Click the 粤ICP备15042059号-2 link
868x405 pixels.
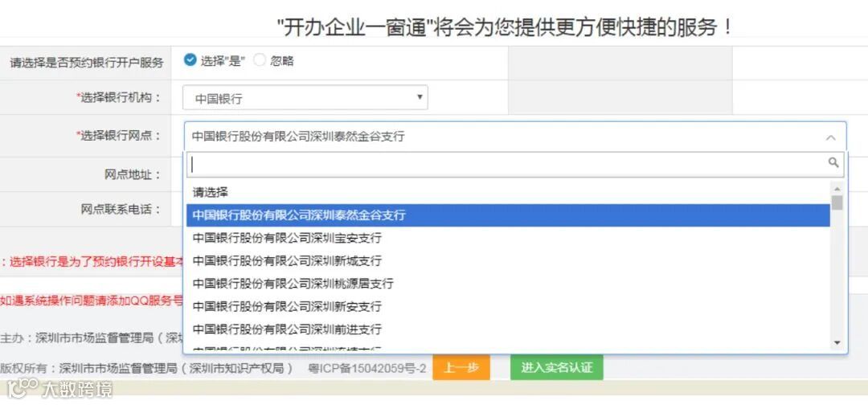[367, 368]
